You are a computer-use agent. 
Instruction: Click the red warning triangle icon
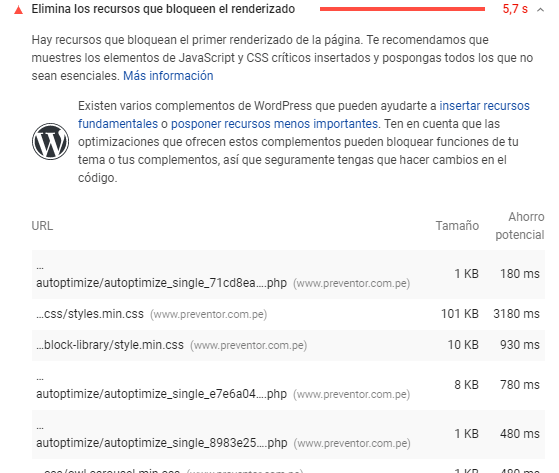[18, 10]
